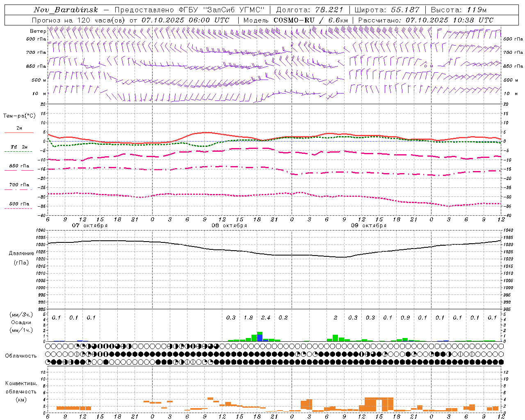Click the 3-hour precipitation value 0.9
The image size is (525, 420).
(x=405, y=318)
